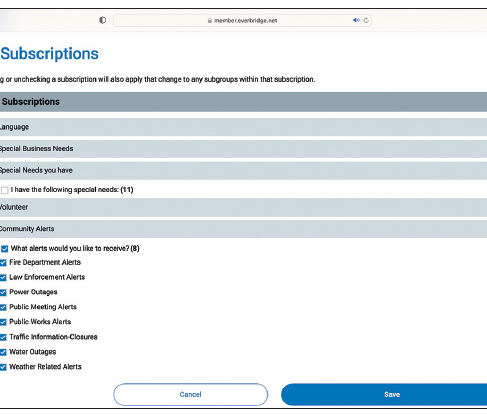The image size is (487, 415).
Task: Save the subscription changes
Action: coord(384,394)
